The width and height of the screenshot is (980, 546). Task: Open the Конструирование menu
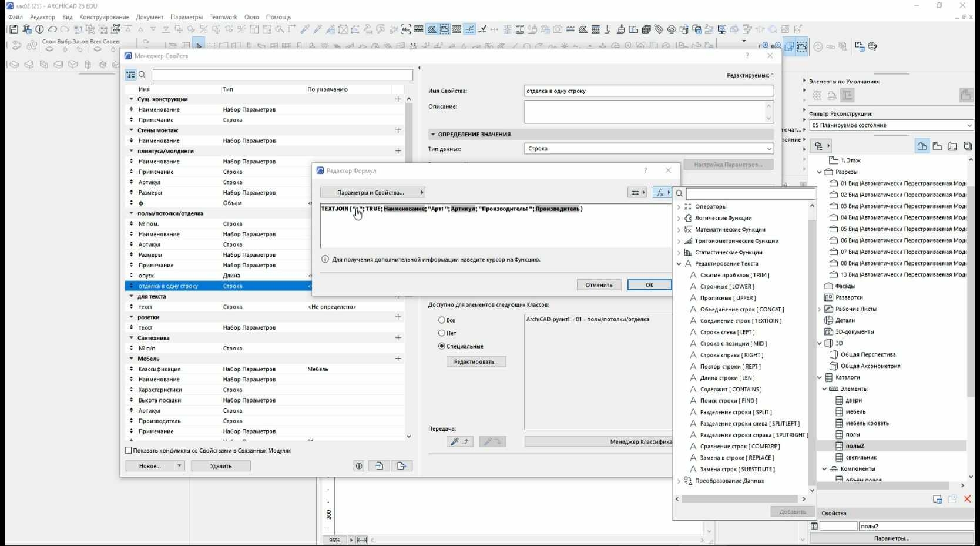pyautogui.click(x=104, y=17)
